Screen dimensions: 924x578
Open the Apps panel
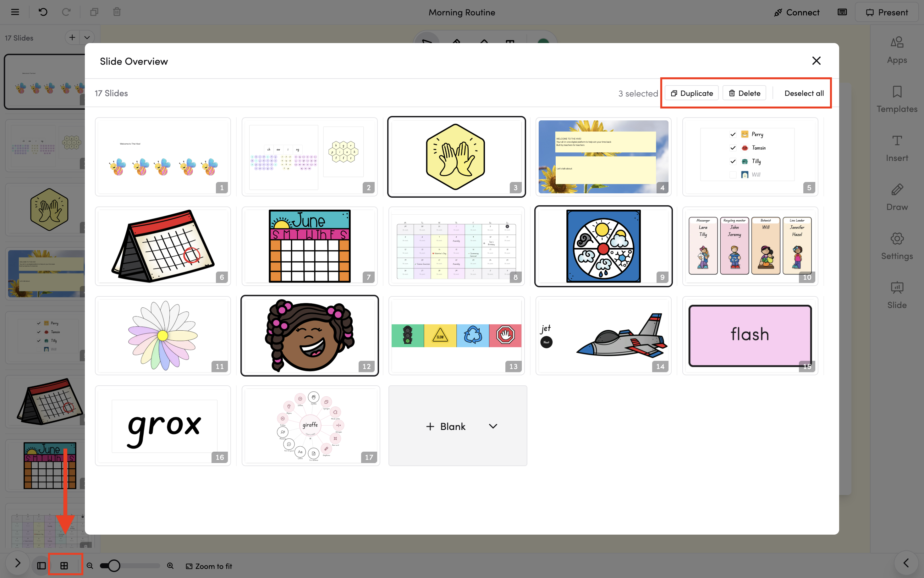[896, 50]
